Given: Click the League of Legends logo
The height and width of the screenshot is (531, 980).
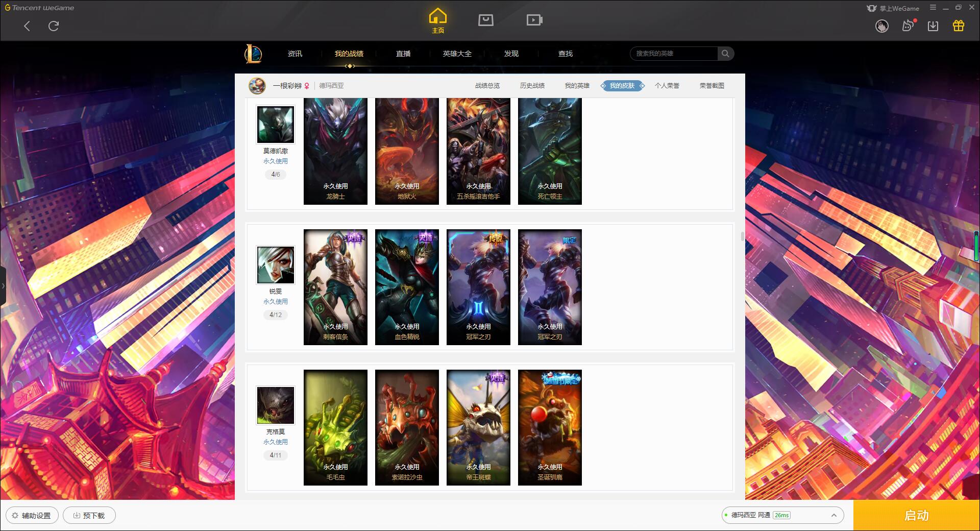Looking at the screenshot, I should (253, 54).
